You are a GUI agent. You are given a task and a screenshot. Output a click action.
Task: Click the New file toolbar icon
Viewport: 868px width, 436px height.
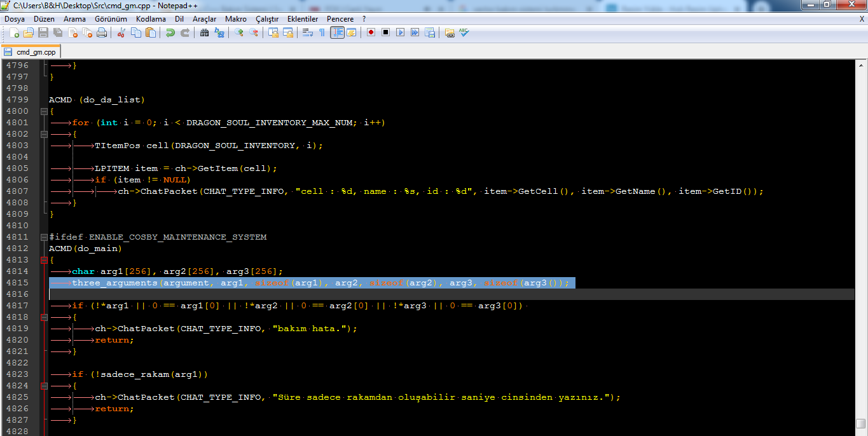pos(14,32)
